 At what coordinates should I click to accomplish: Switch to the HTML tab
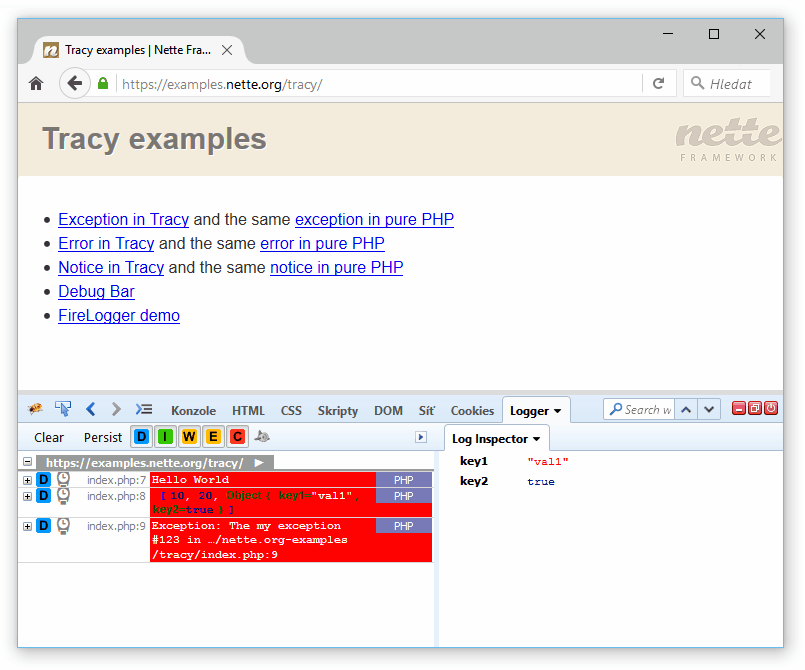(248, 411)
